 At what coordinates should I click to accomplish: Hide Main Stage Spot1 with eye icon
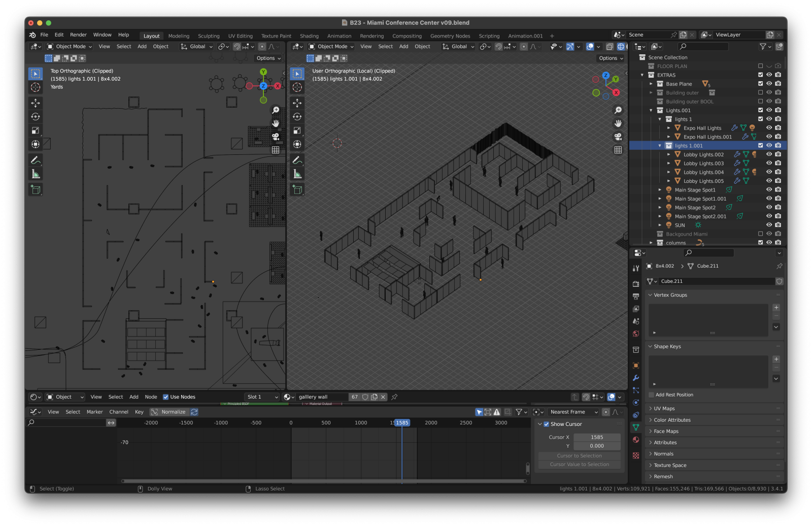tap(769, 190)
